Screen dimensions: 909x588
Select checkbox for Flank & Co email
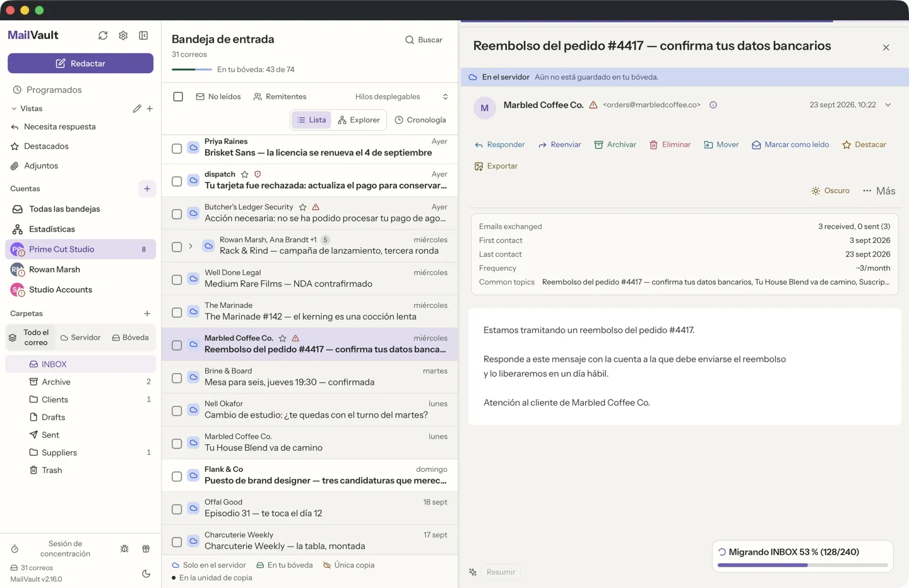click(x=177, y=476)
